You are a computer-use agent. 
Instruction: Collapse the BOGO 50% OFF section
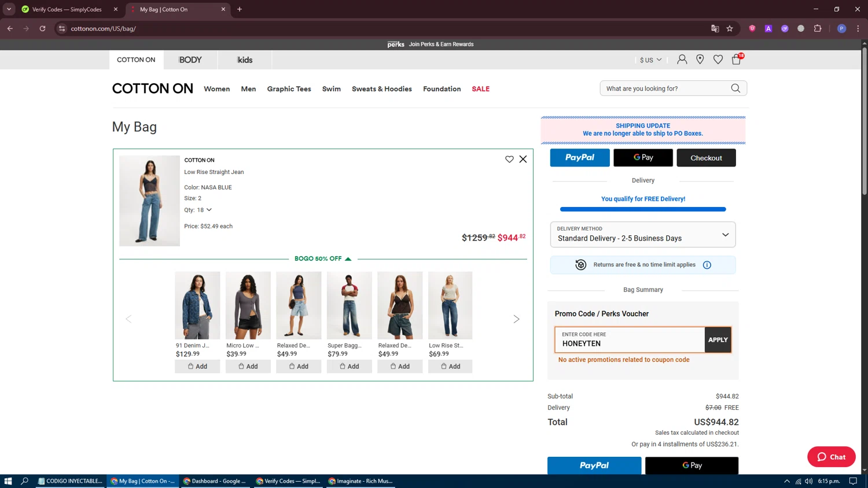pos(323,258)
